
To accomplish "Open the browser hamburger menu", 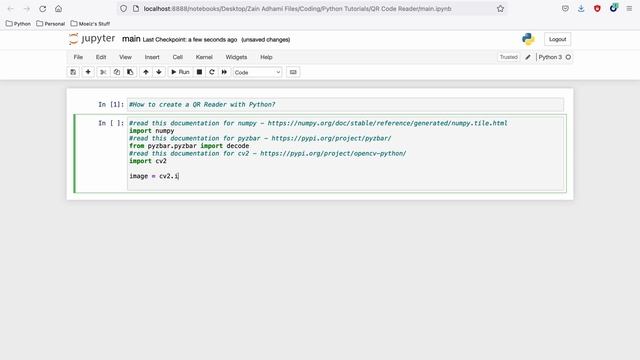I will tap(629, 9).
